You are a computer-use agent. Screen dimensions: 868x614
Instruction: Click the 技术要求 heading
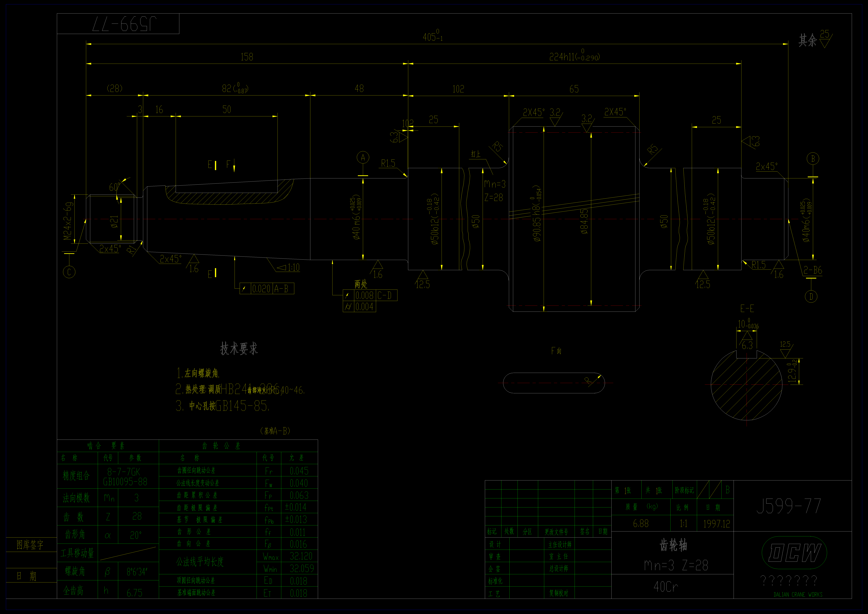coord(239,348)
